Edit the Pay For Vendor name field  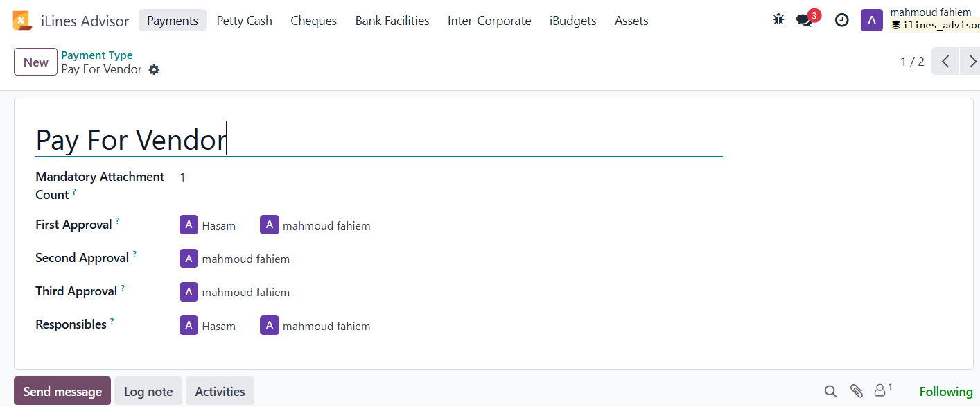pos(379,139)
